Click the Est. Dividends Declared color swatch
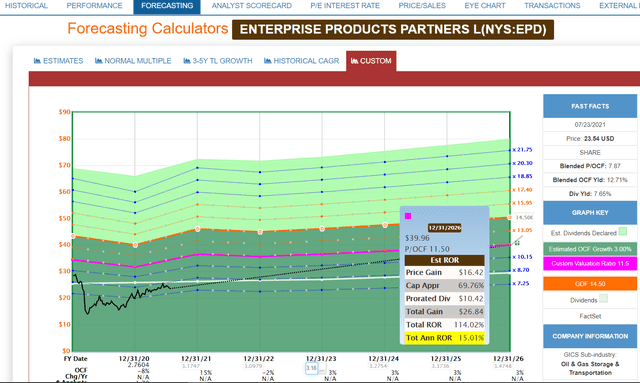 (x=622, y=232)
